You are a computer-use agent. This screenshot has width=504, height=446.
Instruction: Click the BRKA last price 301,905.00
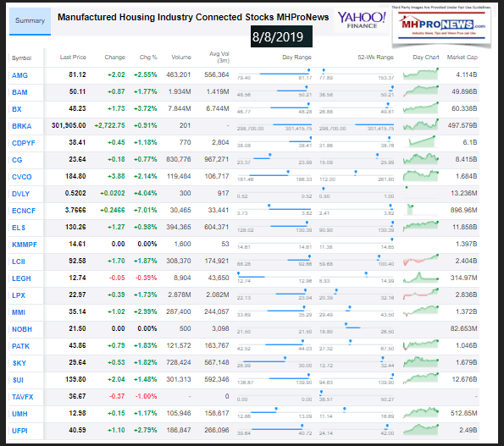(x=69, y=125)
